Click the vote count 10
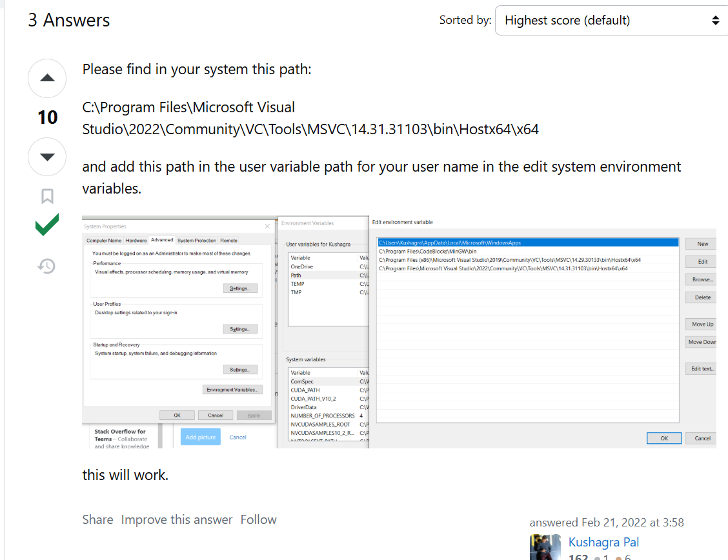The height and width of the screenshot is (560, 728). [x=47, y=117]
